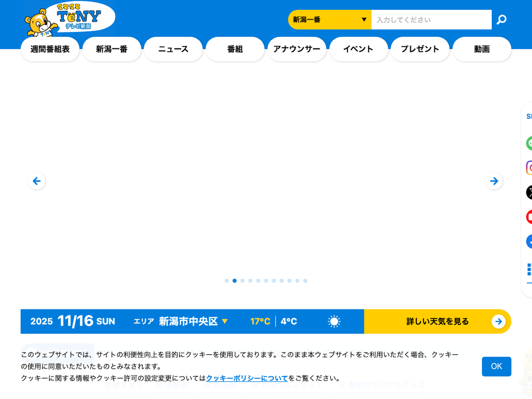Screen dimensions: 532x399
Task: Open the YouTube social icon
Action: point(529,217)
